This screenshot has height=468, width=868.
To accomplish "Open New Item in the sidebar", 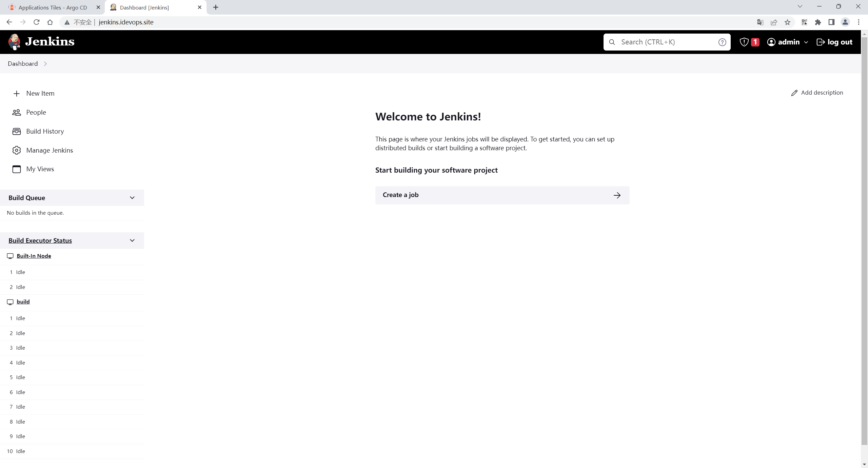I will pos(40,93).
